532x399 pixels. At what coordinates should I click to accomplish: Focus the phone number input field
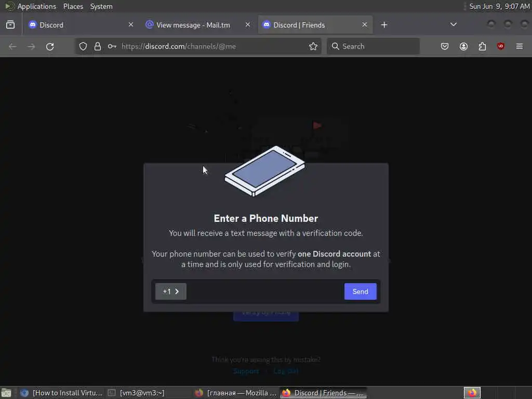[x=265, y=291]
